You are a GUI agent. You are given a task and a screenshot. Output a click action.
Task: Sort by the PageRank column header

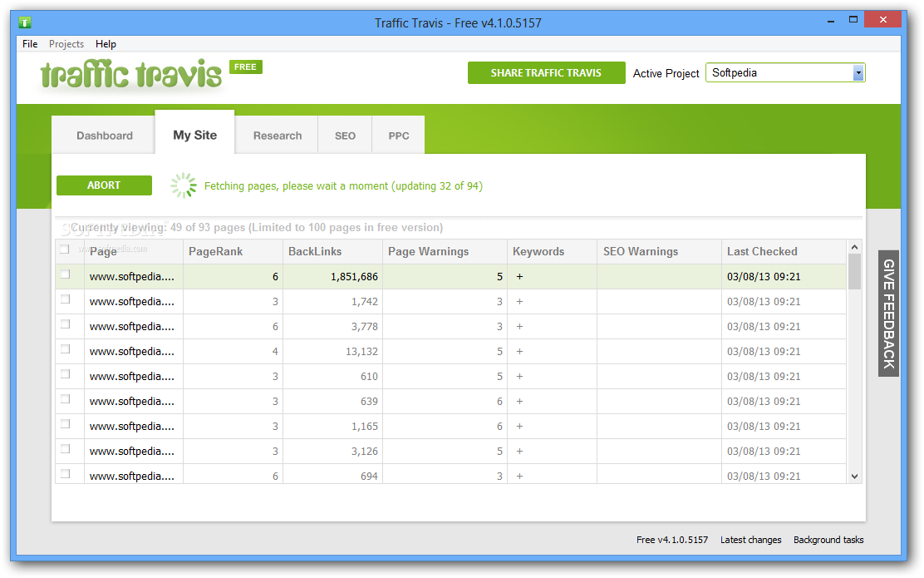coord(233,252)
